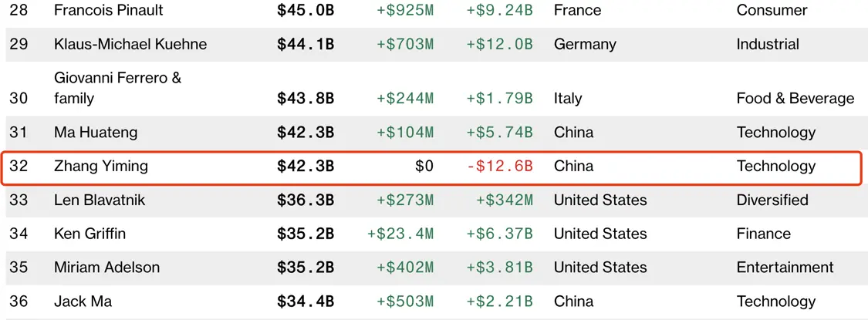This screenshot has height=320, width=868.
Task: Click the Consumer industry label
Action: (772, 11)
